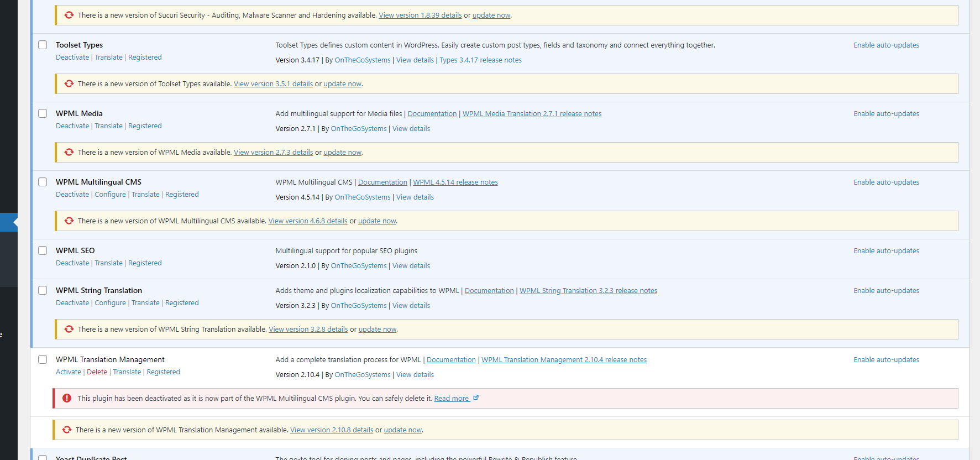Viewport: 980px width, 460px height.
Task: Select the WPML Media plugin checkbox
Action: [43, 113]
